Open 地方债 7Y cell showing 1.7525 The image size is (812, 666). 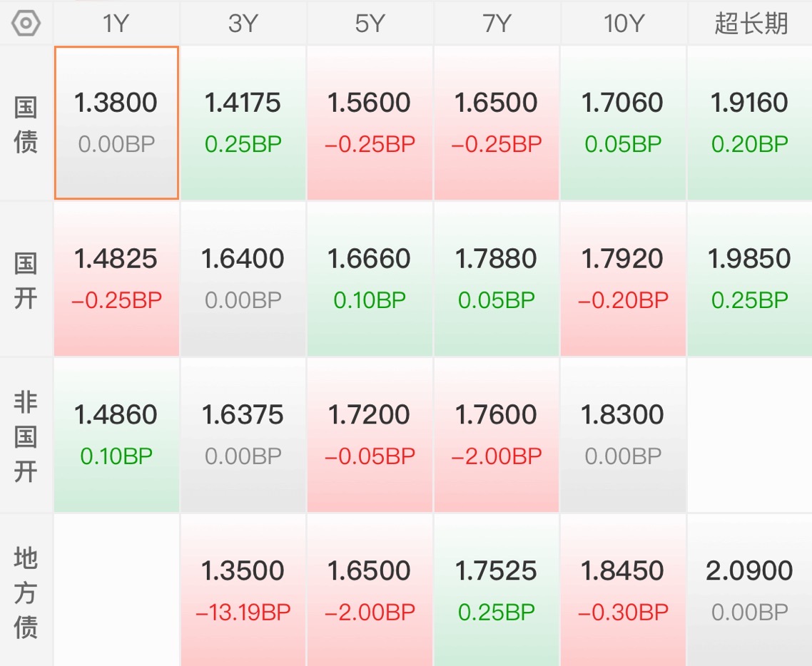coord(497,590)
